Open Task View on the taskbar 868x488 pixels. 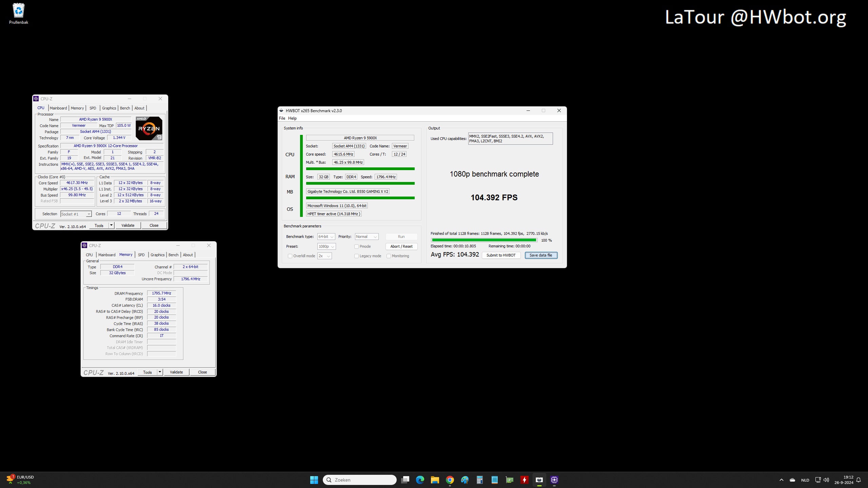tap(405, 480)
